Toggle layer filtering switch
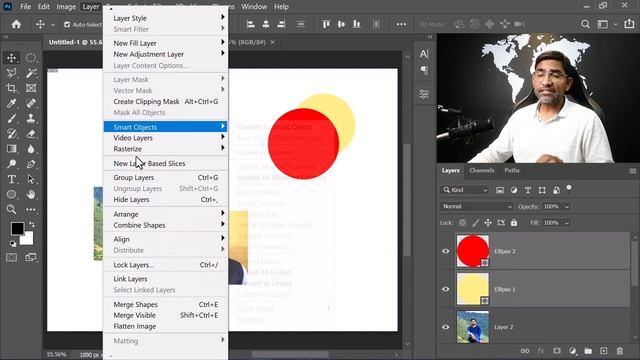This screenshot has width=640, height=360. [569, 189]
